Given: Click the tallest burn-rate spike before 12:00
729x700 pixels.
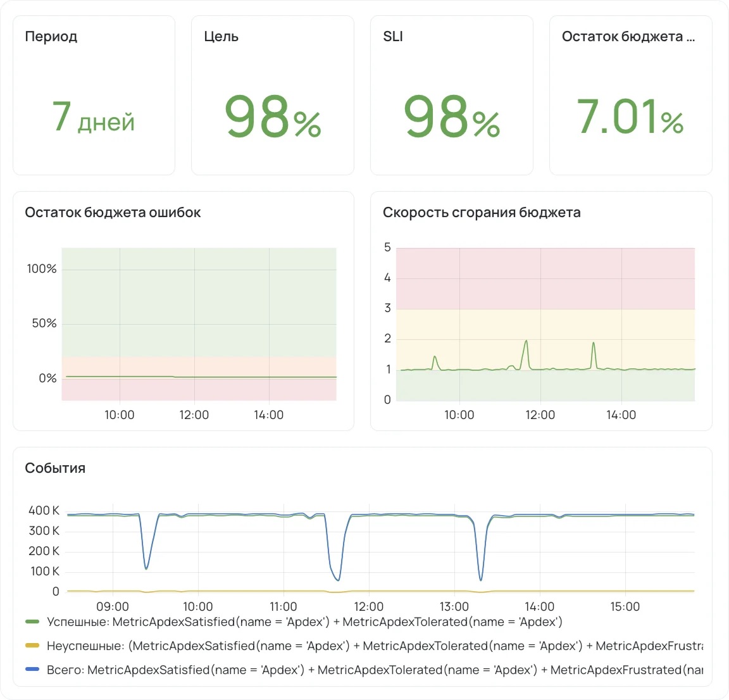Looking at the screenshot, I should [x=526, y=342].
